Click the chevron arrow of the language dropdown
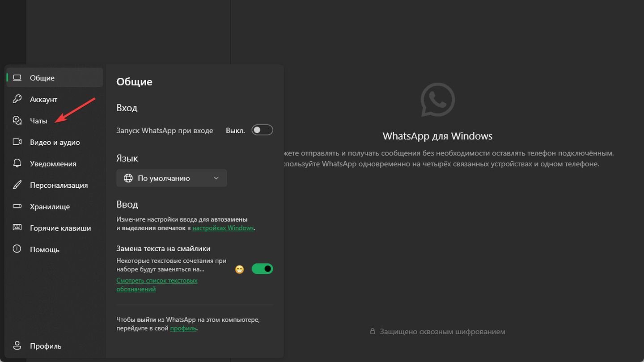This screenshot has height=362, width=644. [216, 178]
